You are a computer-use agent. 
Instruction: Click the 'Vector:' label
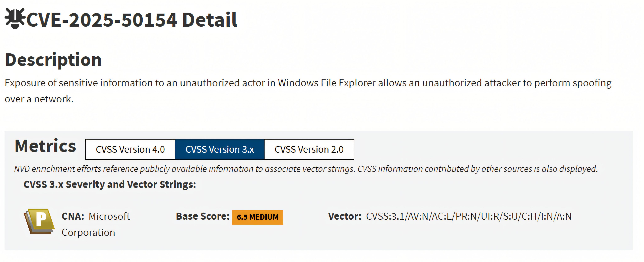[x=344, y=217]
